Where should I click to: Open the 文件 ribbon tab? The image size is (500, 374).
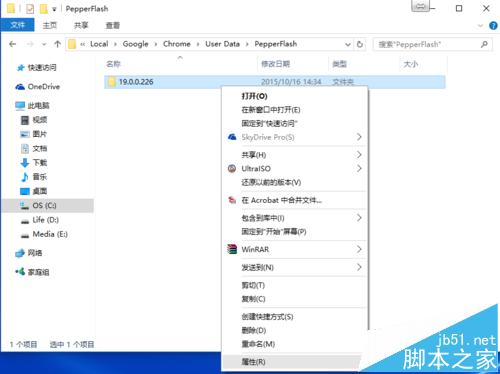[x=17, y=25]
